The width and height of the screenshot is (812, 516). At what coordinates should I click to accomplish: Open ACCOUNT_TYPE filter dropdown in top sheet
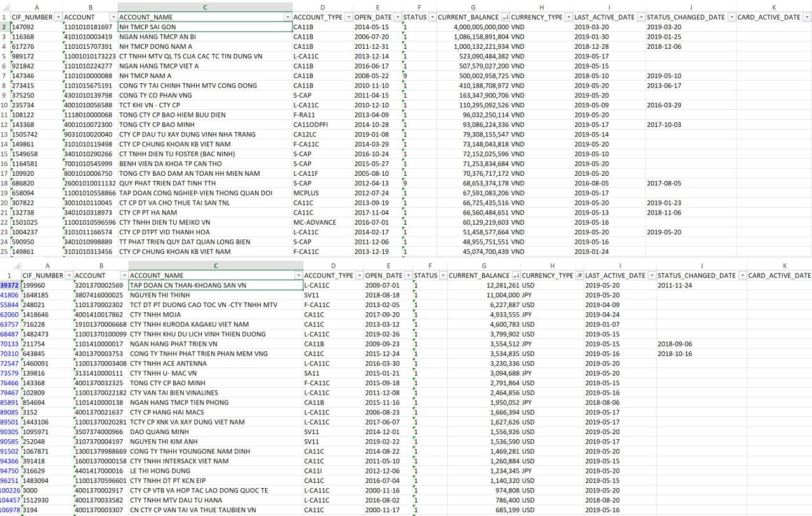pyautogui.click(x=348, y=17)
